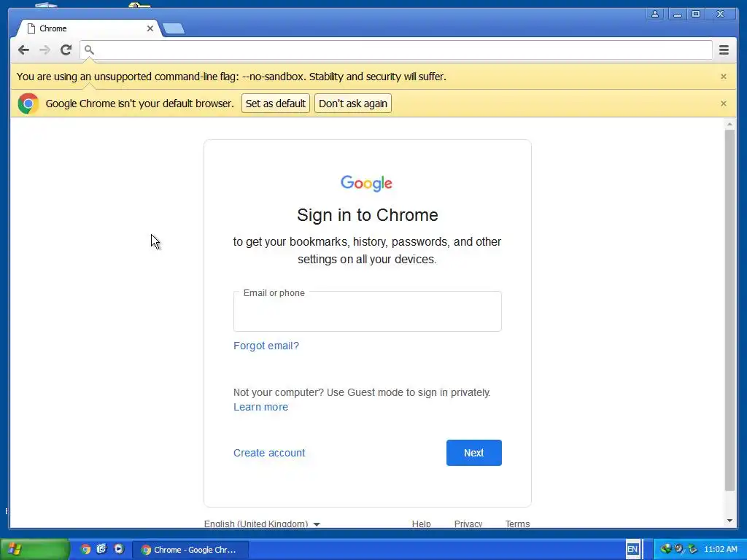Close the default browser infobar
747x560 pixels.
[723, 104]
